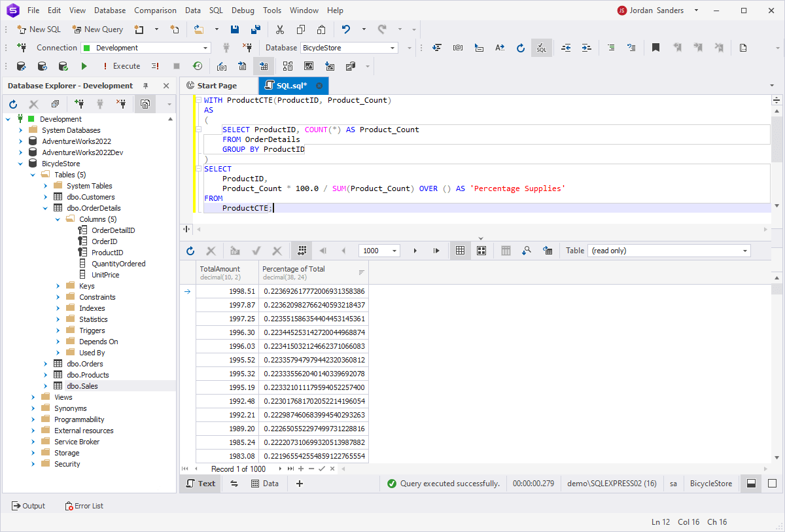The image size is (785, 532).
Task: Collapse the dbo.OrderDetails table node
Action: (45, 208)
